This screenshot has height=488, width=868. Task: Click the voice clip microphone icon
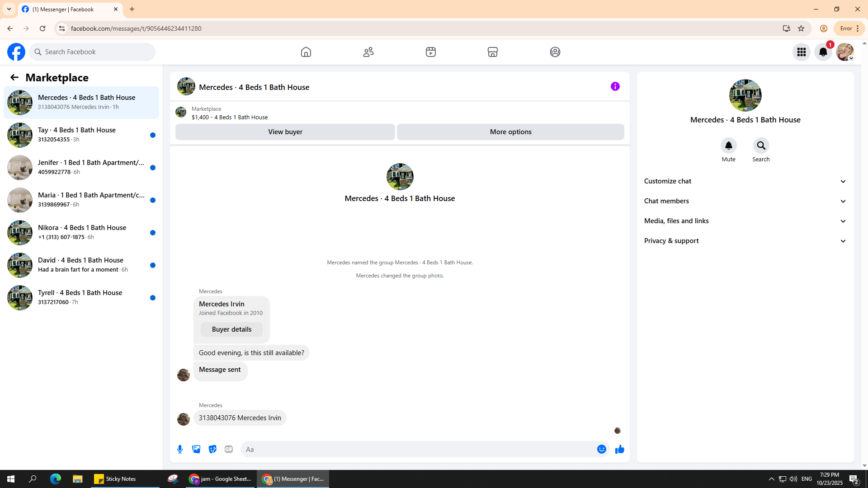click(x=180, y=449)
